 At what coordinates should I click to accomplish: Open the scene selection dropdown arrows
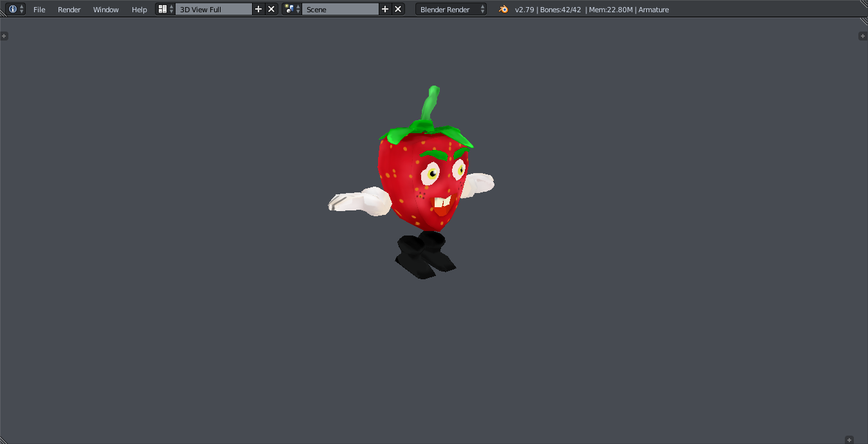click(298, 9)
